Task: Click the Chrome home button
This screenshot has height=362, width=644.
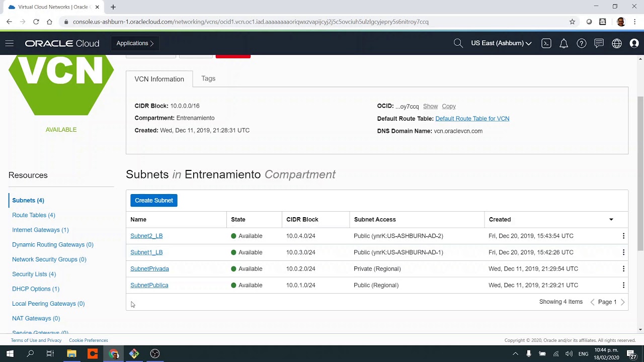Action: pos(49,22)
